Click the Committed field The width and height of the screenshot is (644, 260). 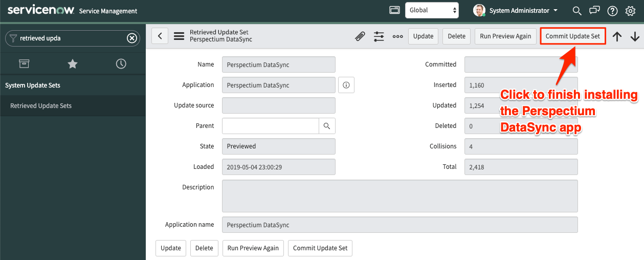(x=521, y=64)
